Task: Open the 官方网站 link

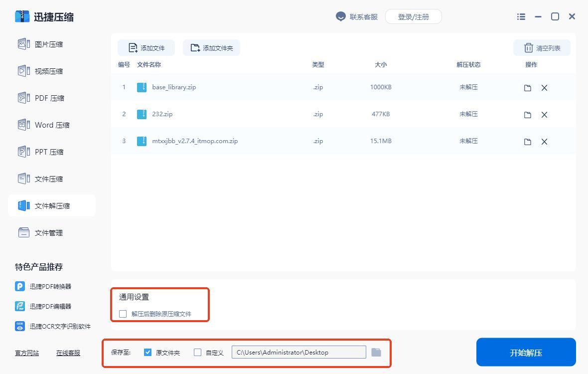Action: click(27, 353)
